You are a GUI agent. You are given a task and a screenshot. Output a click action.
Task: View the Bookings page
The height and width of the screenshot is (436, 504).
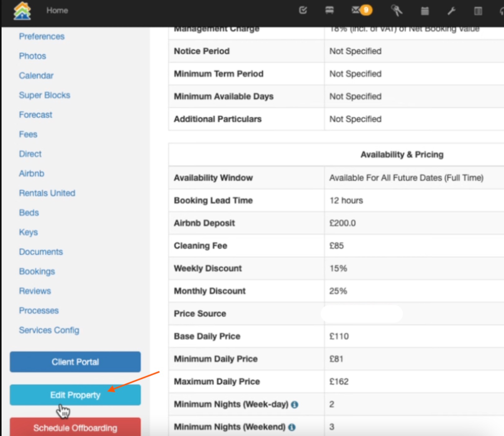tap(37, 272)
